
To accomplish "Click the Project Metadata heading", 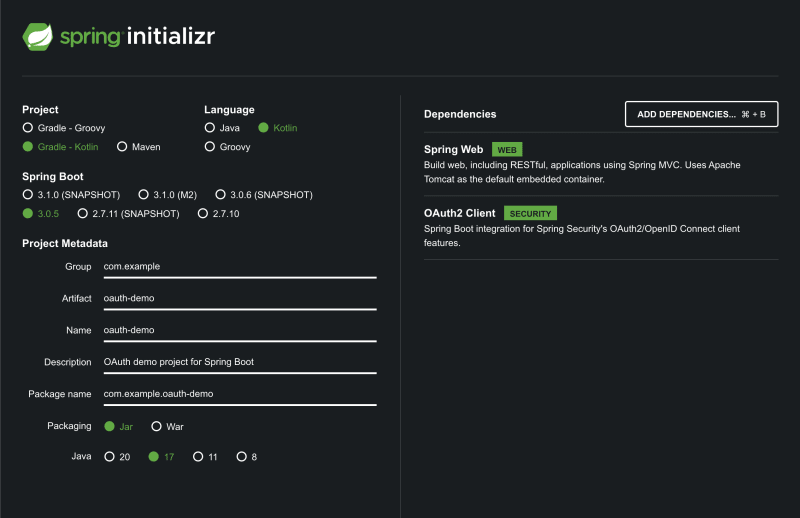I will (65, 243).
